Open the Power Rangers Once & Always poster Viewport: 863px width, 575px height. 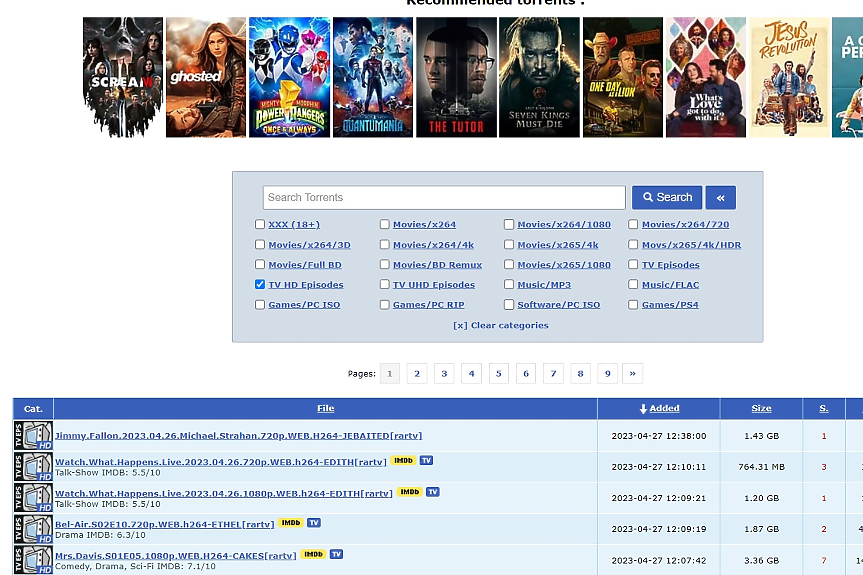point(289,77)
